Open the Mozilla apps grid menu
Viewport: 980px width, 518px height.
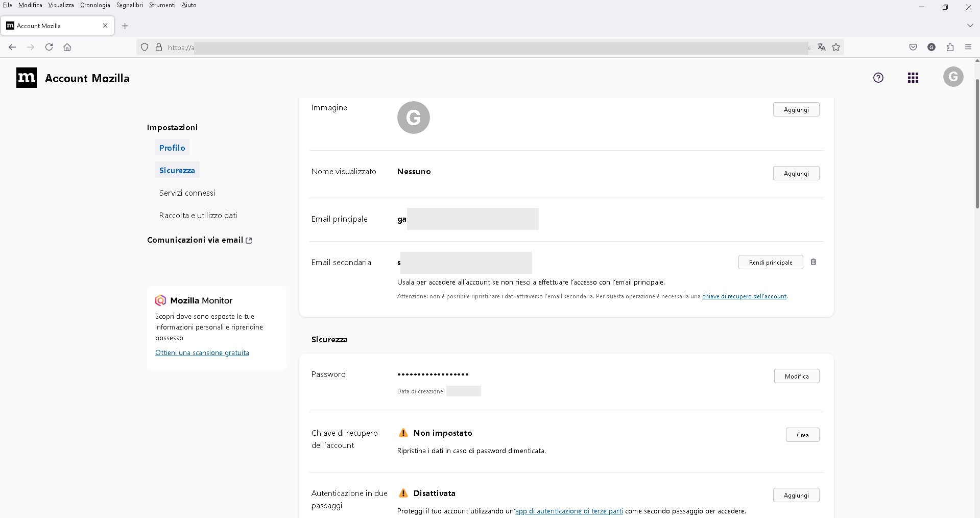coord(913,78)
